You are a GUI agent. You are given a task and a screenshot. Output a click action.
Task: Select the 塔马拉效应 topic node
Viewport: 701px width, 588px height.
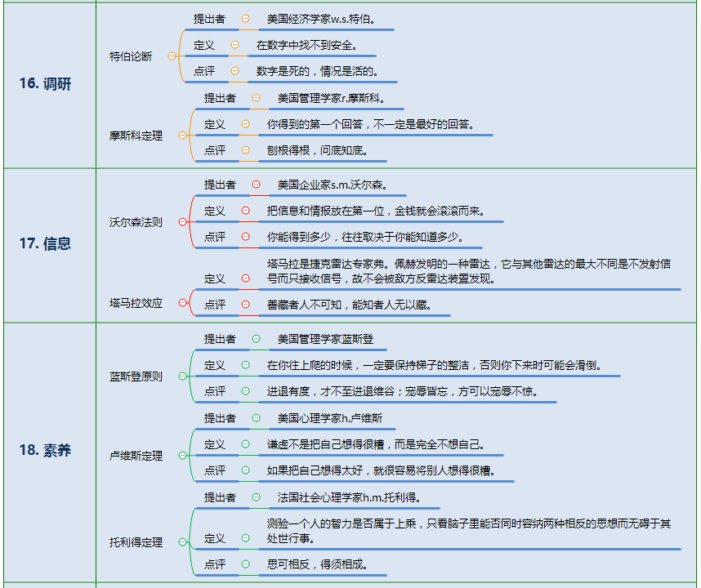click(x=136, y=303)
